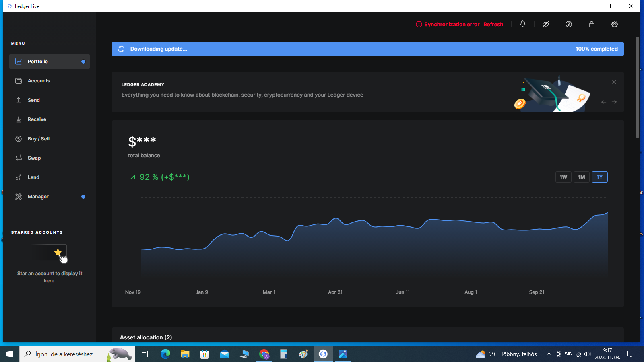Click the Swap arrows icon
Screen dimensions: 644x362
pos(19,158)
